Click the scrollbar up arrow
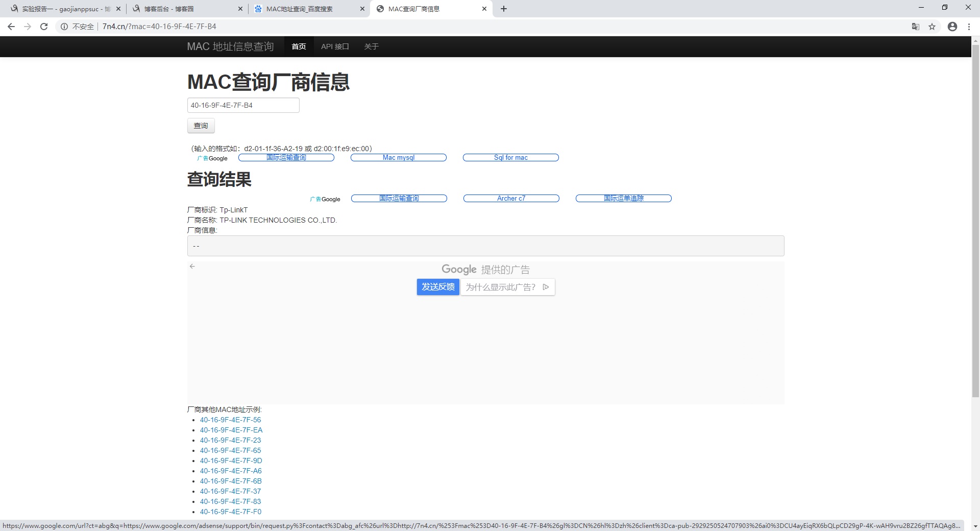The image size is (980, 531). [x=975, y=40]
